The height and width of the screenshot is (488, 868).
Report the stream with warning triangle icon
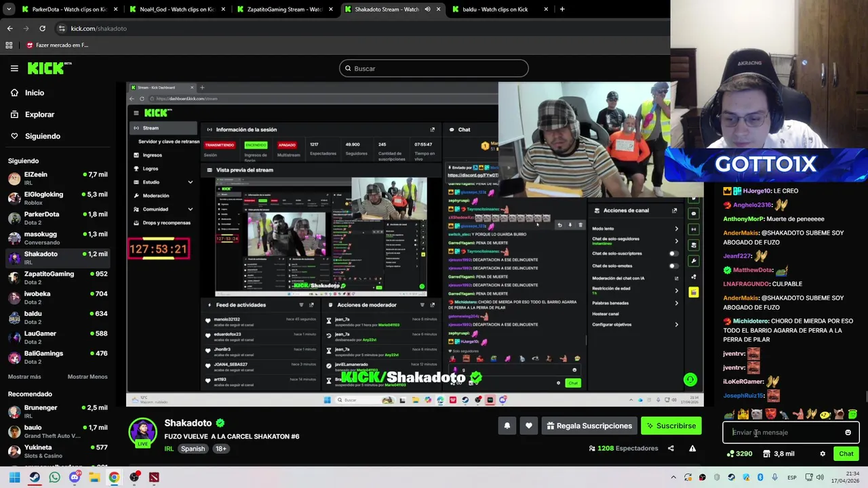(x=692, y=449)
